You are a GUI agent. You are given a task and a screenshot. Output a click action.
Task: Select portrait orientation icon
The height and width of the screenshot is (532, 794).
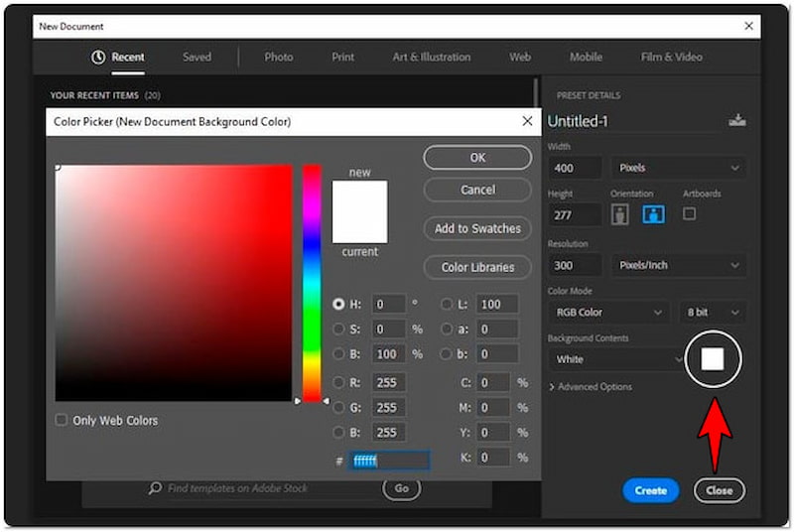(620, 213)
